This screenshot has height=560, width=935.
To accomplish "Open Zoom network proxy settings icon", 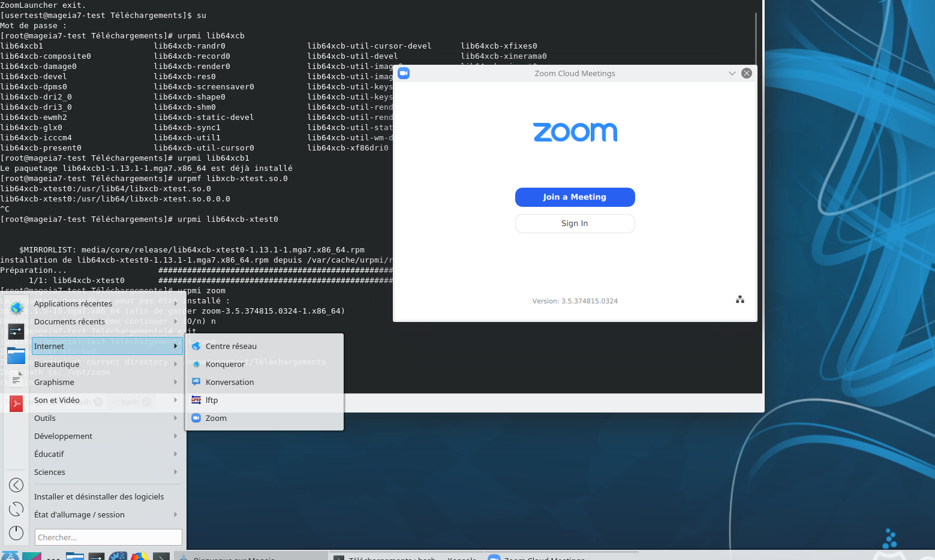I will 740,300.
